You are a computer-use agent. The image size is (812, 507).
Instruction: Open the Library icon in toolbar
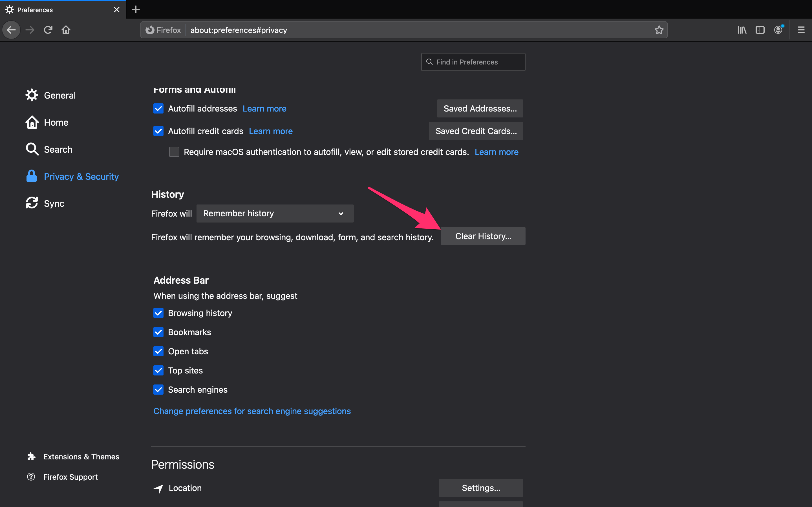click(x=742, y=30)
